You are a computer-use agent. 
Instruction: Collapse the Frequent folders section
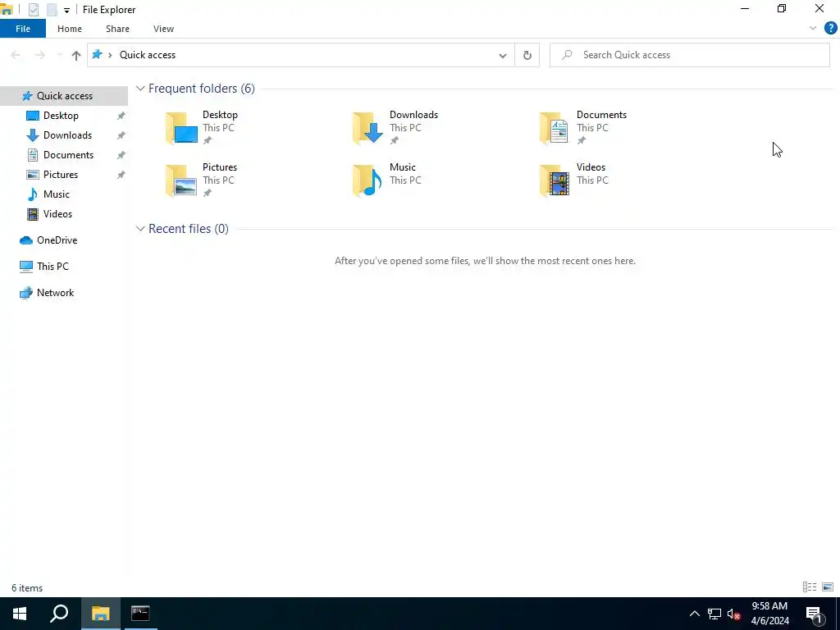coord(140,89)
